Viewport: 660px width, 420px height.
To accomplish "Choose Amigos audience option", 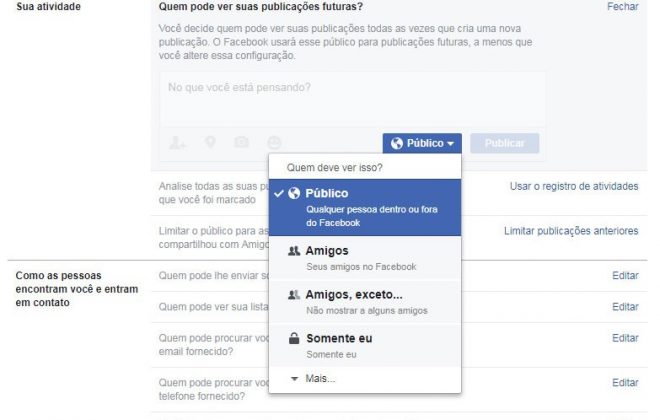I will click(x=365, y=258).
